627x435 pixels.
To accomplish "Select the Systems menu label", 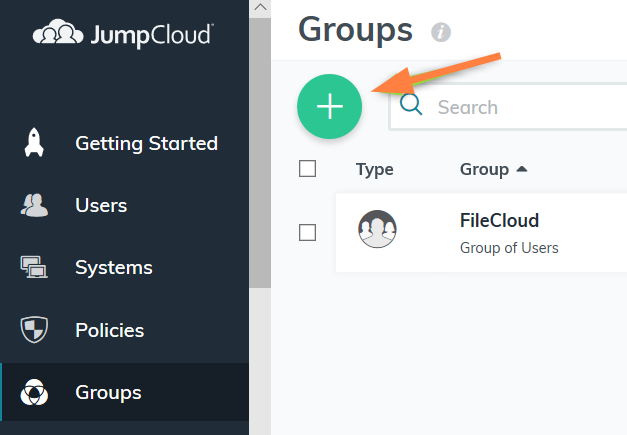I will [x=114, y=267].
